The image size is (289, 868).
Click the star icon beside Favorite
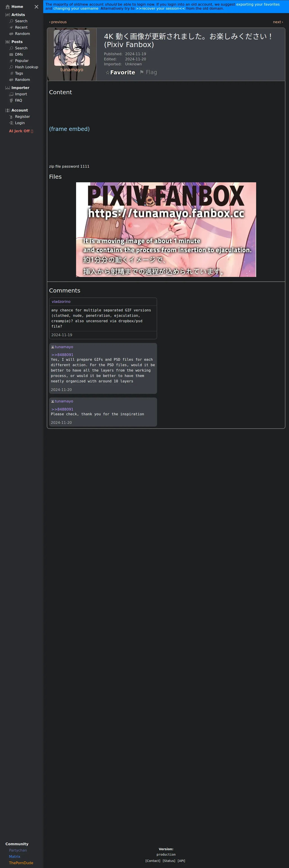tap(108, 72)
